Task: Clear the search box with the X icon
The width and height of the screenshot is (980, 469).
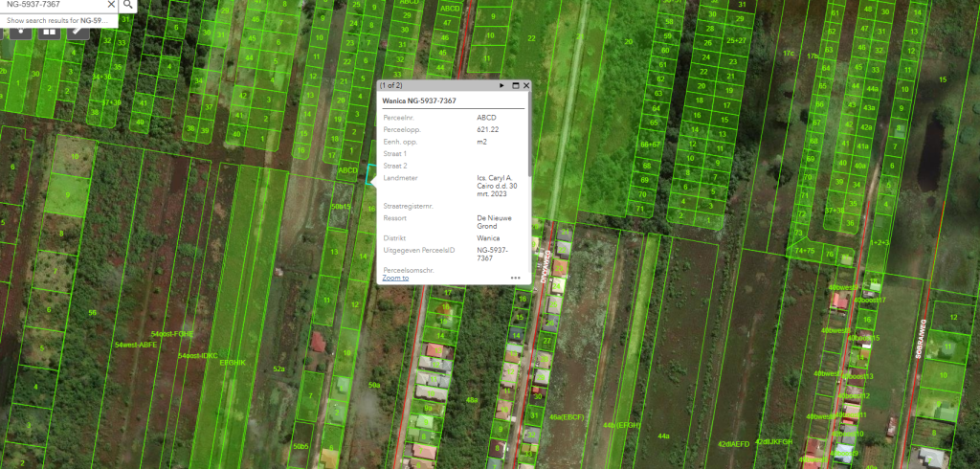Action: [110, 5]
